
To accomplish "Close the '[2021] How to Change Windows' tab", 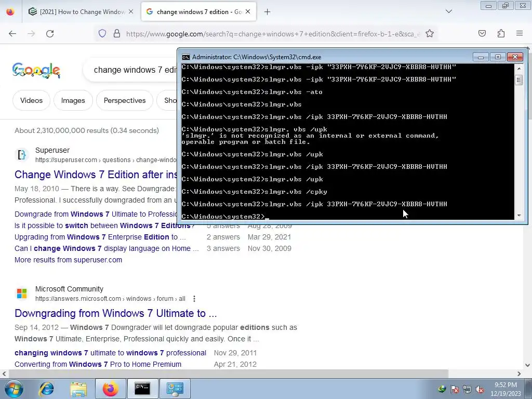I will [x=131, y=11].
